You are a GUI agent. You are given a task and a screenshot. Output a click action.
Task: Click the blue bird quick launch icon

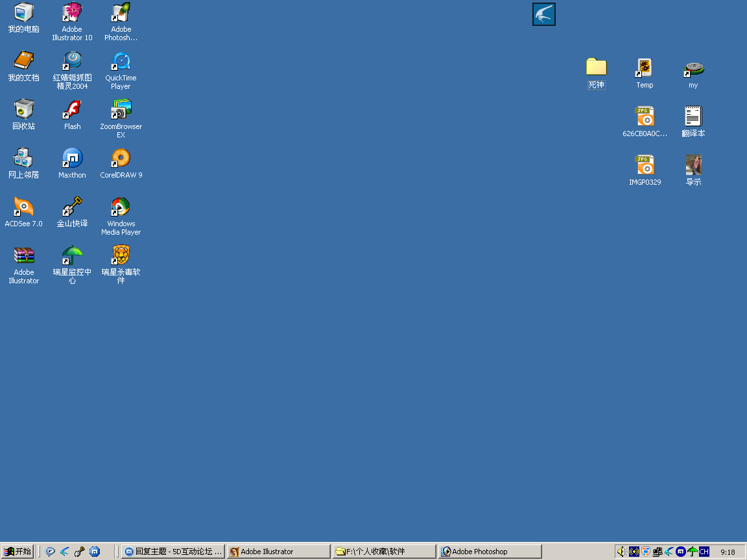(65, 552)
